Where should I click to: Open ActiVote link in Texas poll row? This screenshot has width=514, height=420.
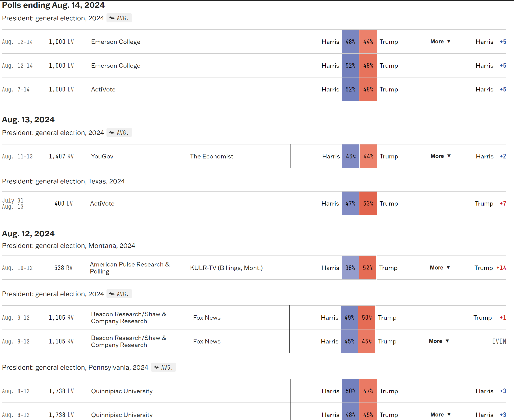point(102,203)
